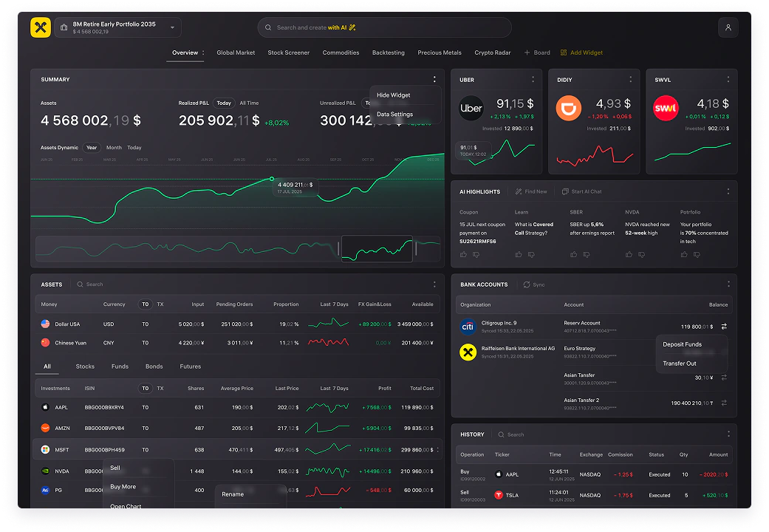Filter investments by Bonds
This screenshot has height=532, width=769.
pyautogui.click(x=154, y=366)
